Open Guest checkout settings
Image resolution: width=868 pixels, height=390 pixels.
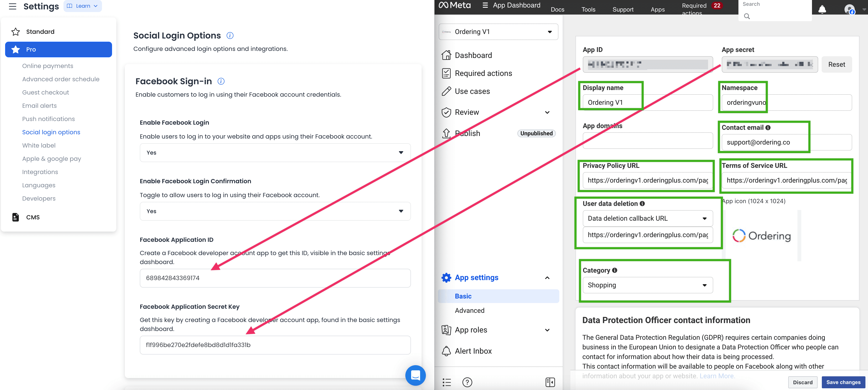(46, 92)
